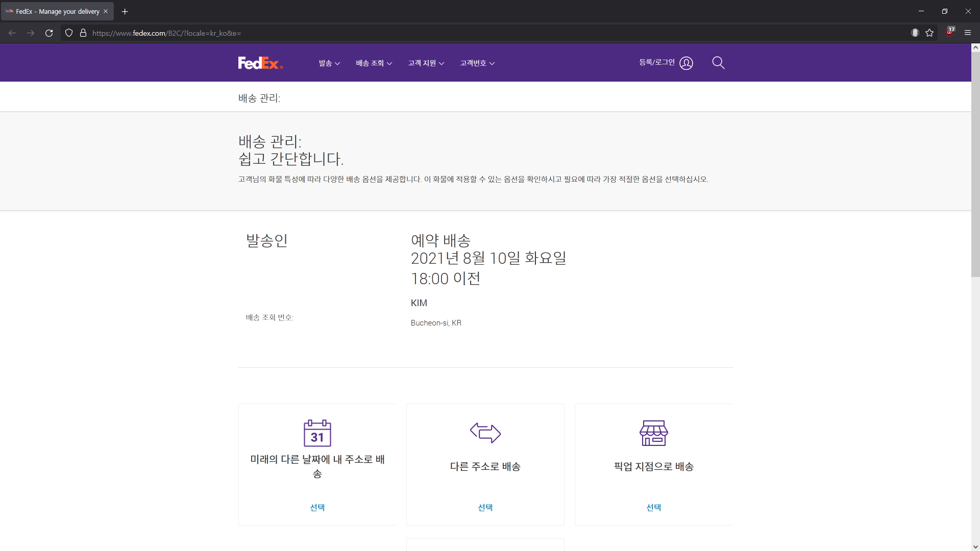Click the FedEx logo in header
The height and width of the screenshot is (551, 980).
tap(260, 63)
